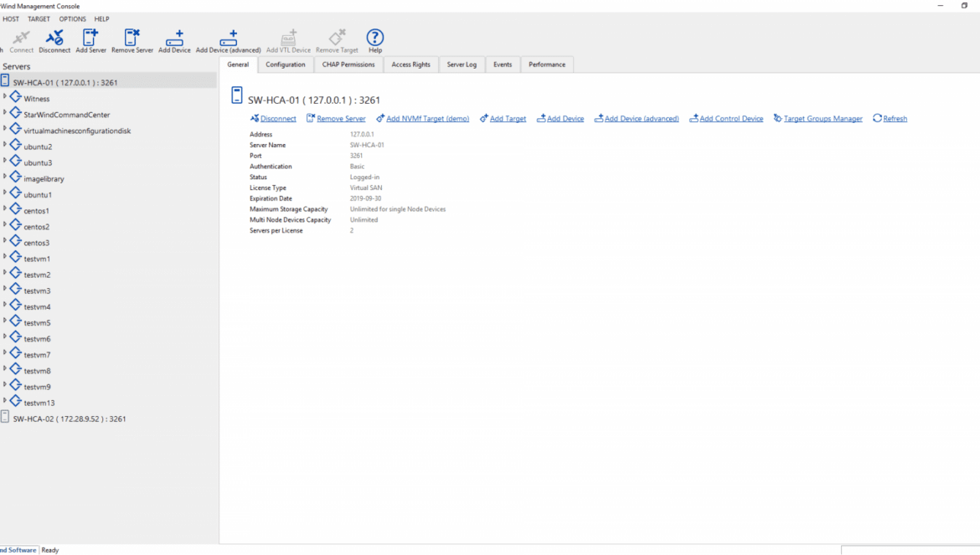Expand the testvm2 tree node
980x555 pixels.
5,273
